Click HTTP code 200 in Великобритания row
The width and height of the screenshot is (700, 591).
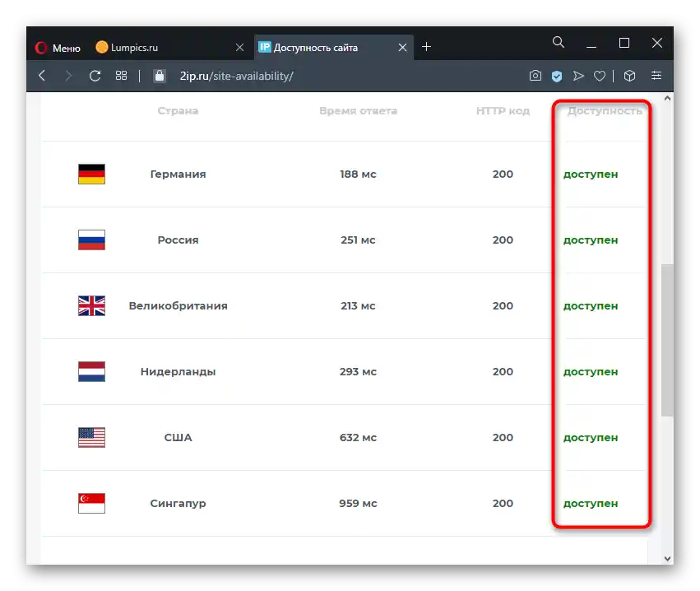coord(503,305)
